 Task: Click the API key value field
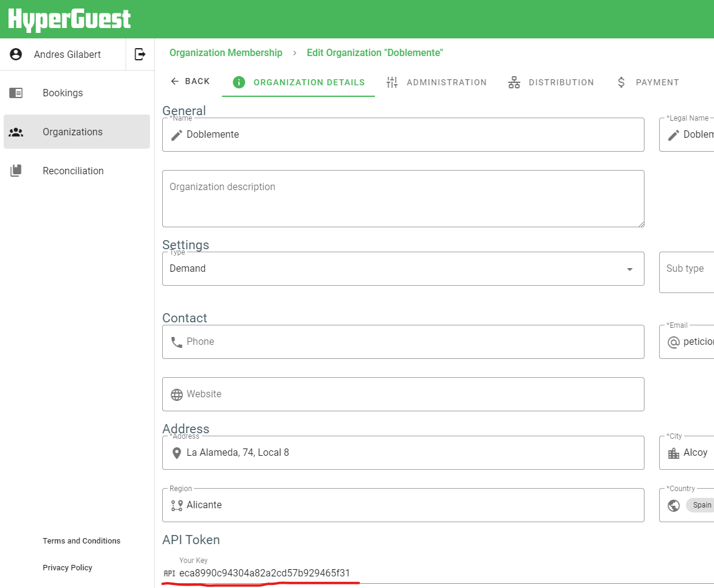tap(265, 573)
